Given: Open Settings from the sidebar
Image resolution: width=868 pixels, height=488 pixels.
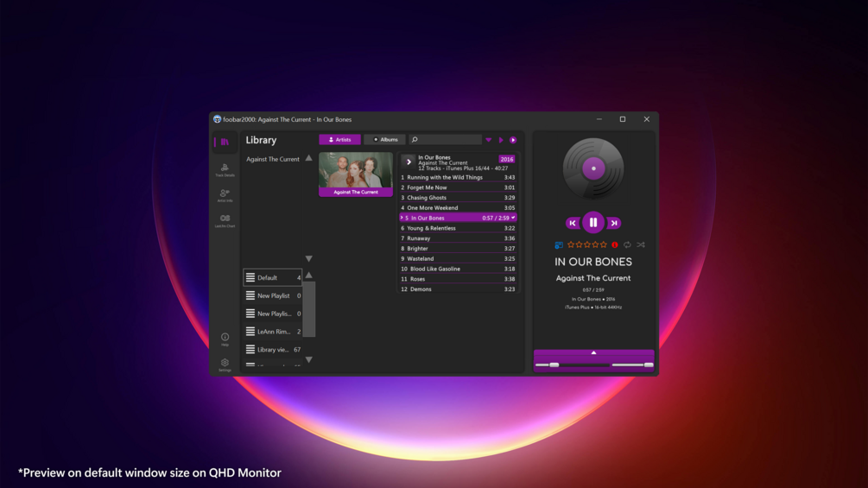Looking at the screenshot, I should tap(225, 364).
